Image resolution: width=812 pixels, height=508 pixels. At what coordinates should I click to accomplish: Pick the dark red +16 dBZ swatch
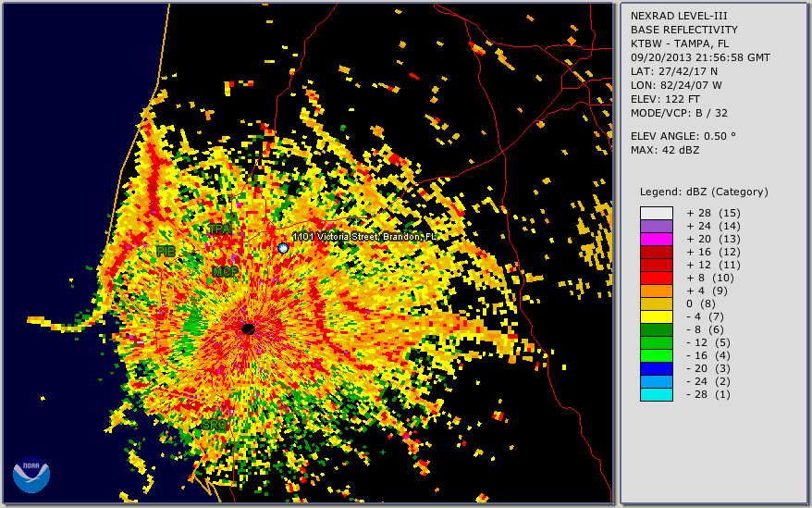(657, 252)
